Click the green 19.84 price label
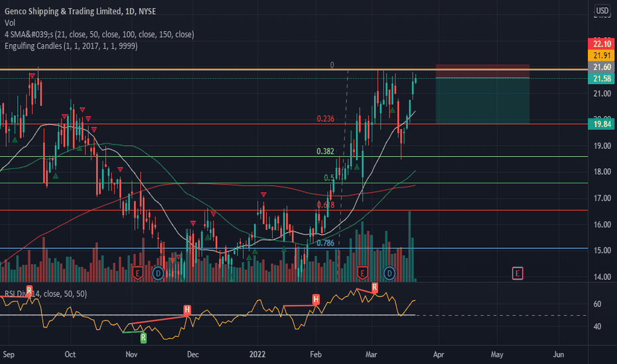617x364 pixels. [601, 124]
